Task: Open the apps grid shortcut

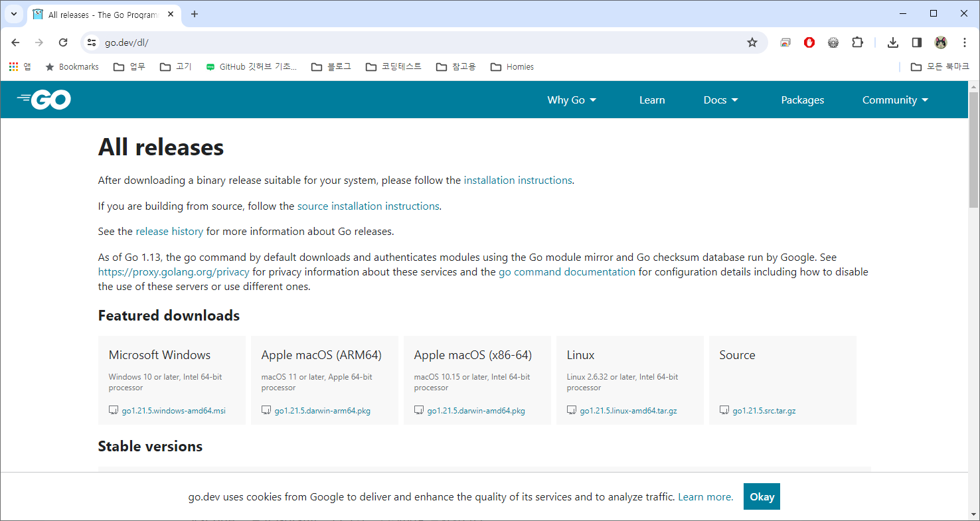Action: (x=20, y=66)
